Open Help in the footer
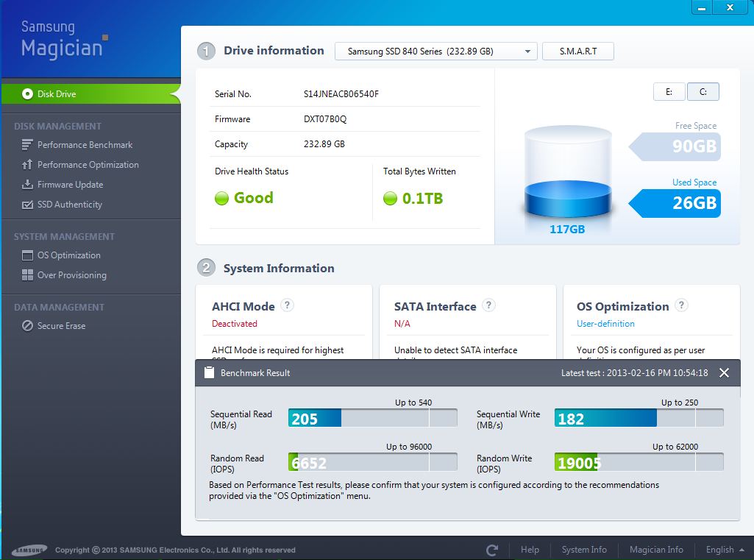 pos(530,550)
